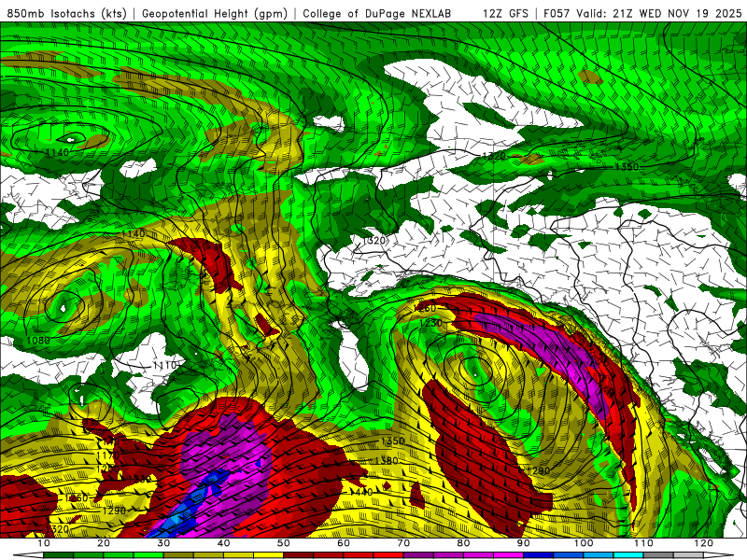Click the color scale label 100

click(583, 543)
